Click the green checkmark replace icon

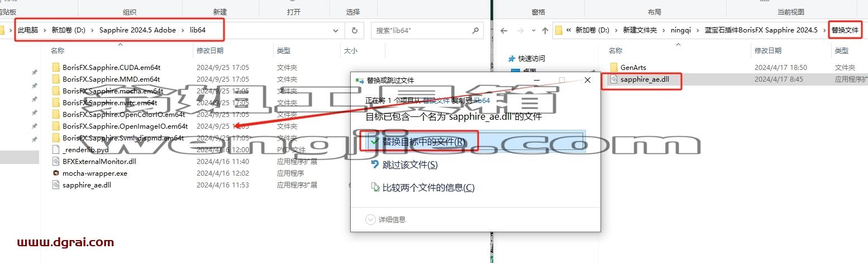(375, 142)
